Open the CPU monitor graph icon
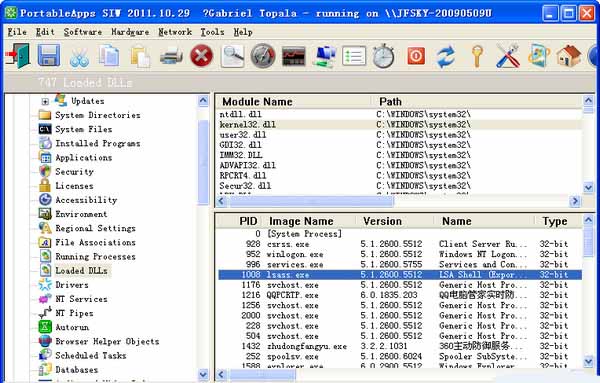600x383 pixels. point(293,57)
